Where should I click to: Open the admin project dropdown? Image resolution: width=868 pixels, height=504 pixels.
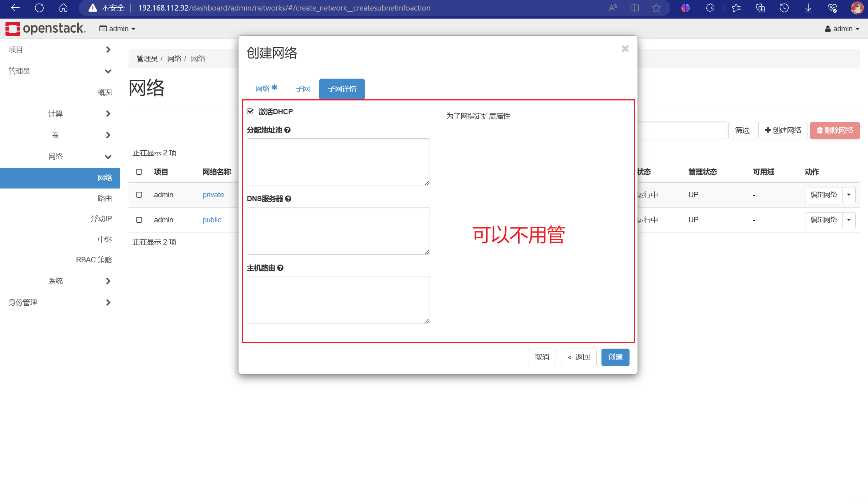coord(118,29)
